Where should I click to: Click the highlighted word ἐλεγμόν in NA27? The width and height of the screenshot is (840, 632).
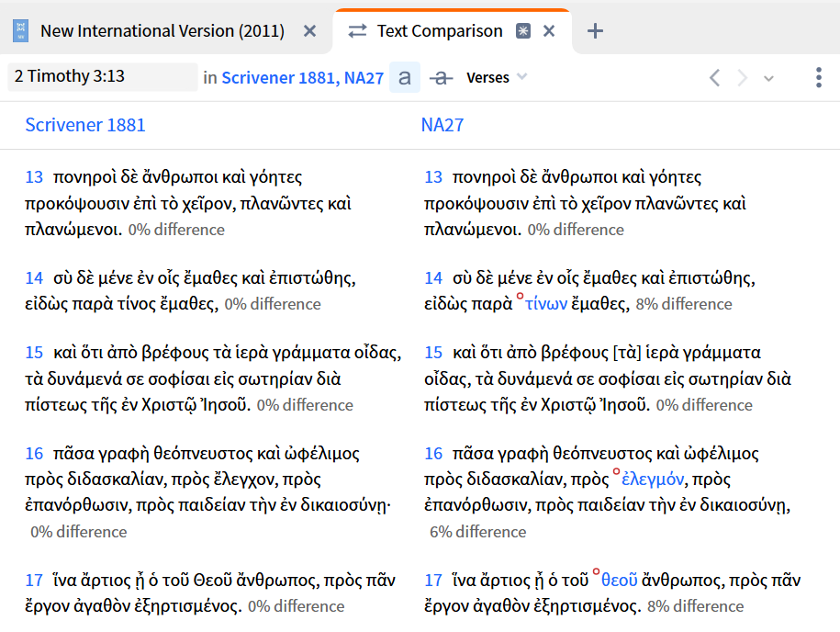[653, 479]
